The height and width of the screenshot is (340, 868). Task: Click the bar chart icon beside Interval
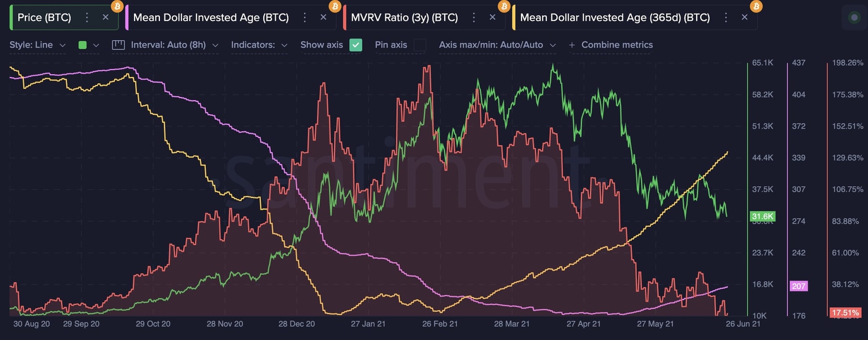coord(118,44)
